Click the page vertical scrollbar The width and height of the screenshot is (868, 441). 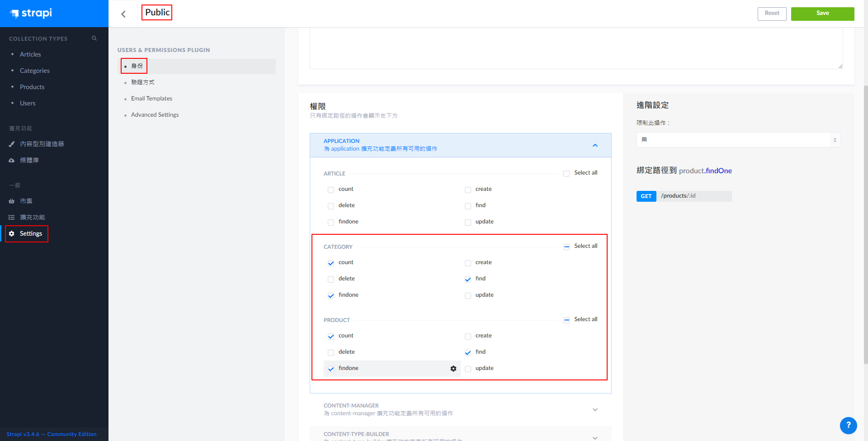pyautogui.click(x=865, y=226)
